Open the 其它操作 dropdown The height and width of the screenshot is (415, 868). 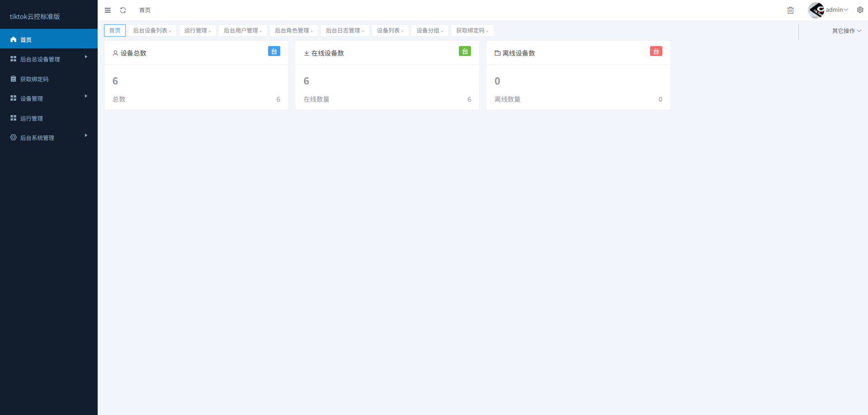pos(846,31)
